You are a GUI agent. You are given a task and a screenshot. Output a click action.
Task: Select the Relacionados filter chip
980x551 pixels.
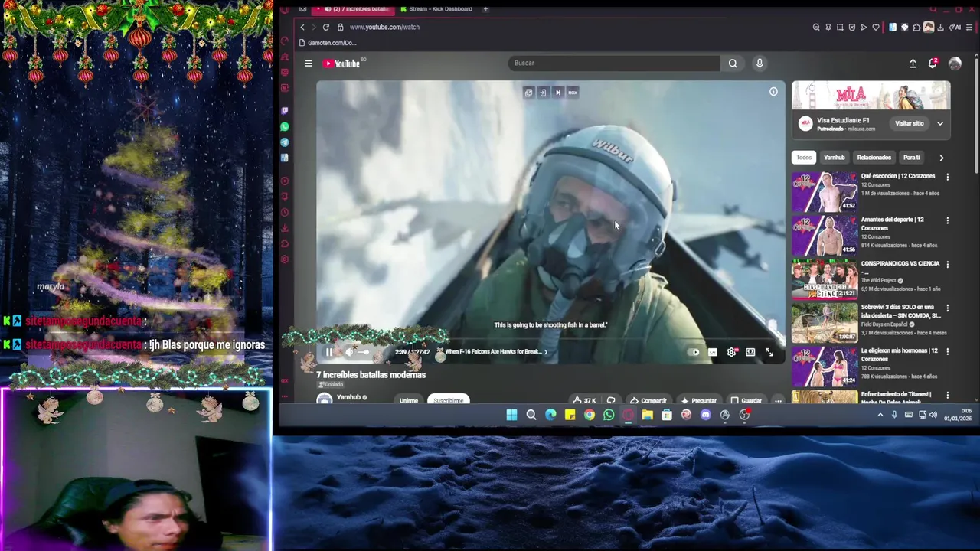(874, 158)
